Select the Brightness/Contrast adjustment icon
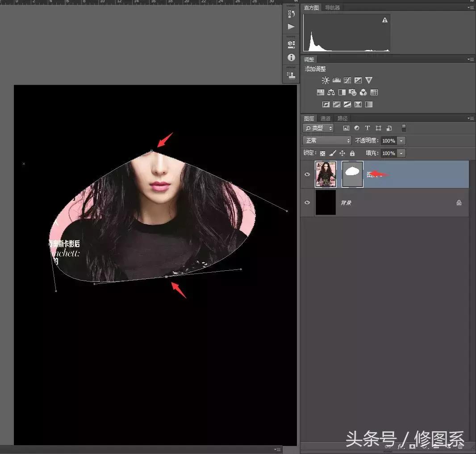The width and height of the screenshot is (476, 454). 325,80
